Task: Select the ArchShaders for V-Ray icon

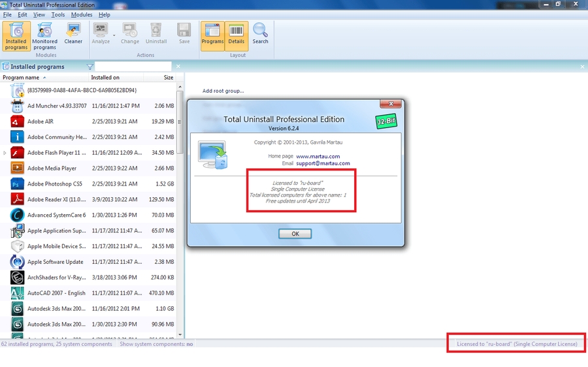Action: coord(17,278)
